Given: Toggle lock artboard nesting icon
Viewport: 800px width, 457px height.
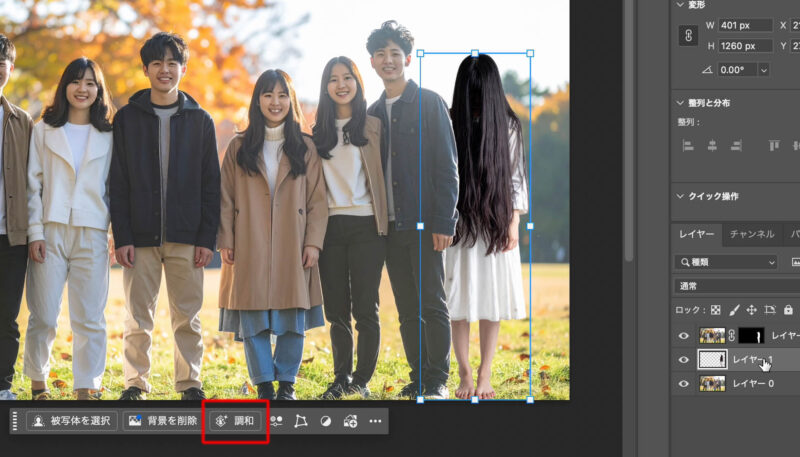Looking at the screenshot, I should pyautogui.click(x=770, y=310).
